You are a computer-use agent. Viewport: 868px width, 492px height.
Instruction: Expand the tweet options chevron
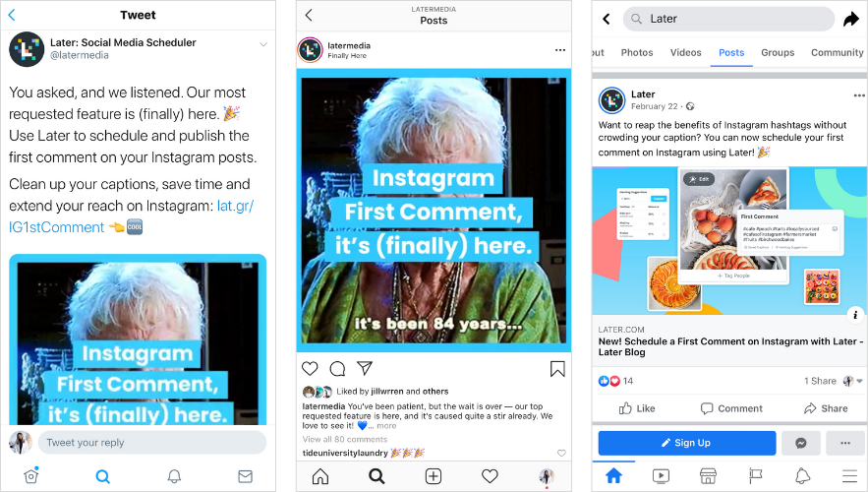coord(263,44)
